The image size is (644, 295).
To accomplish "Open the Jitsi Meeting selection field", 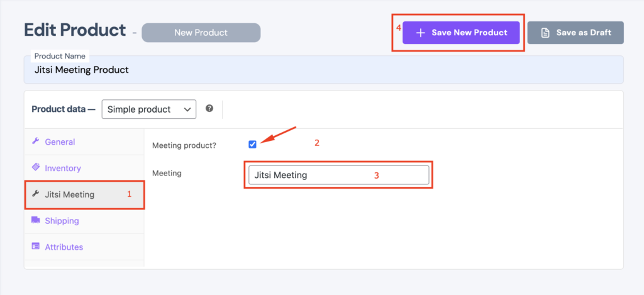I will pyautogui.click(x=339, y=175).
